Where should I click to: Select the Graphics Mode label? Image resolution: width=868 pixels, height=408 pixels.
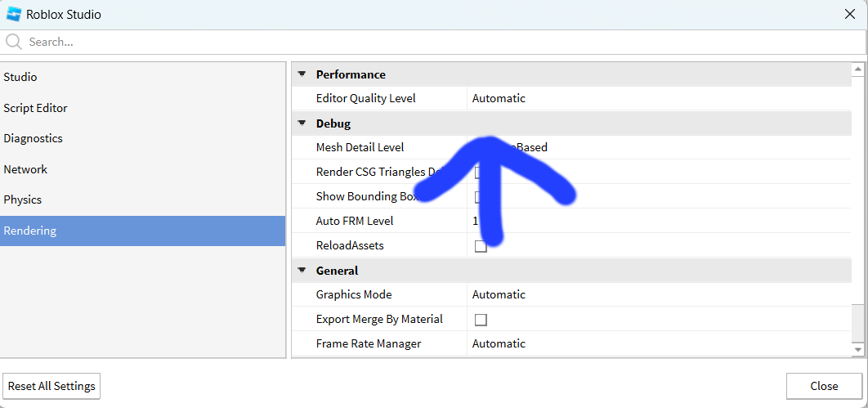tap(354, 294)
